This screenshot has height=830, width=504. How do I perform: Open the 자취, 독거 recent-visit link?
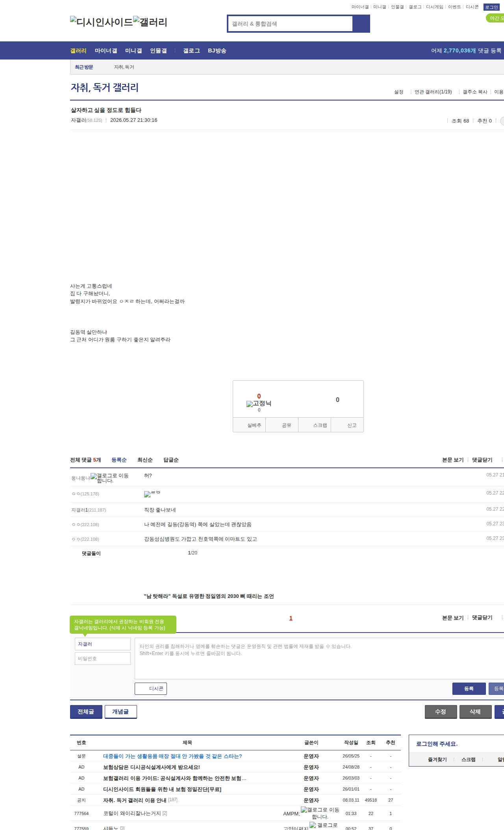[124, 67]
